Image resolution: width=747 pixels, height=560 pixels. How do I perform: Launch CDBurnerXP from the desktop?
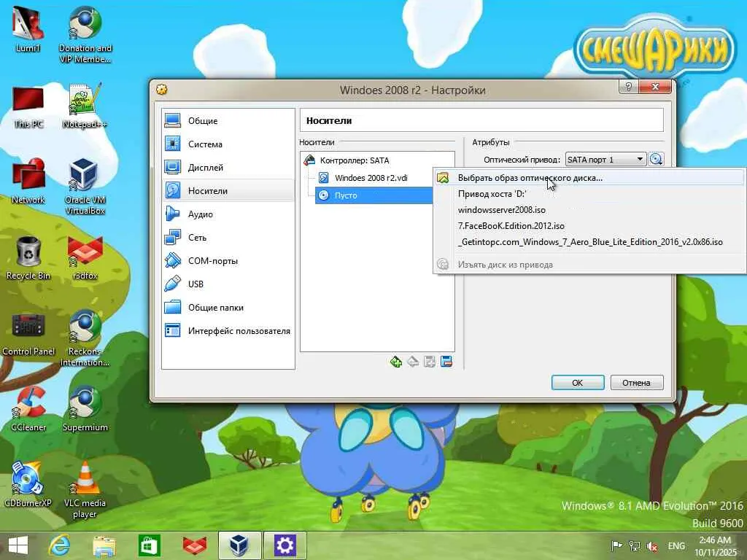[28, 484]
